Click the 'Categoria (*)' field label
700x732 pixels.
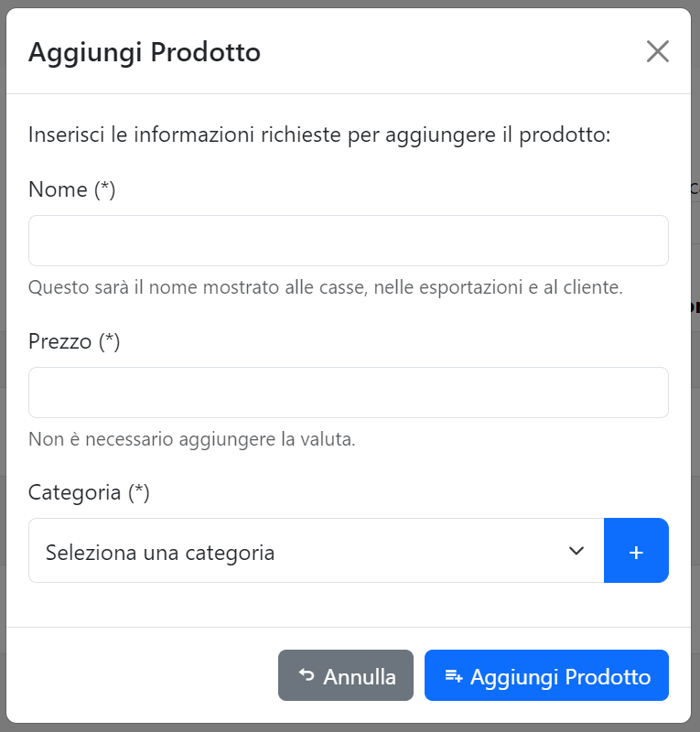coord(89,492)
